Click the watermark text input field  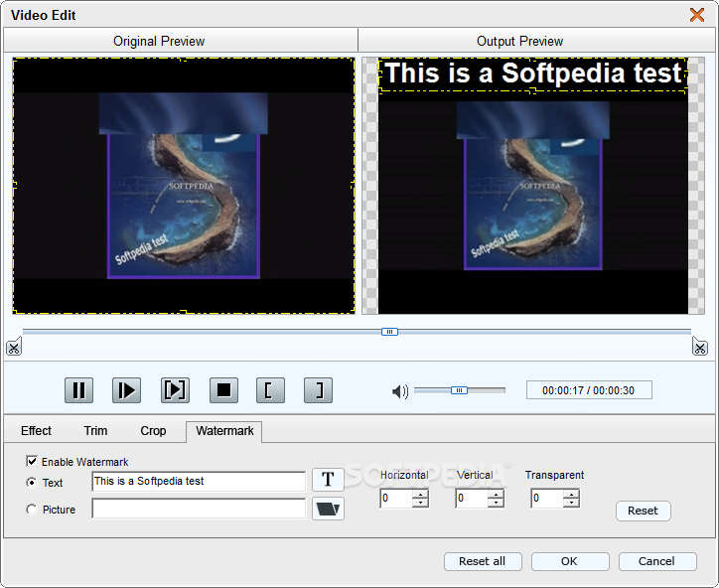point(199,481)
